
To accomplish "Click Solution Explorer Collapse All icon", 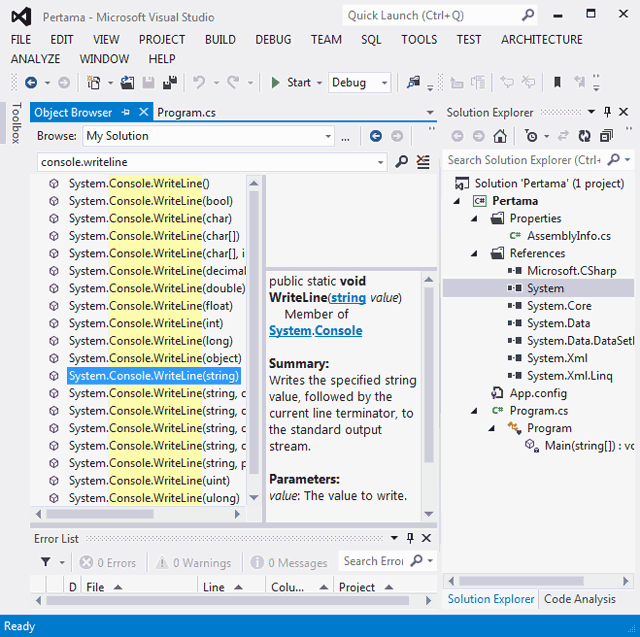I will 606,136.
